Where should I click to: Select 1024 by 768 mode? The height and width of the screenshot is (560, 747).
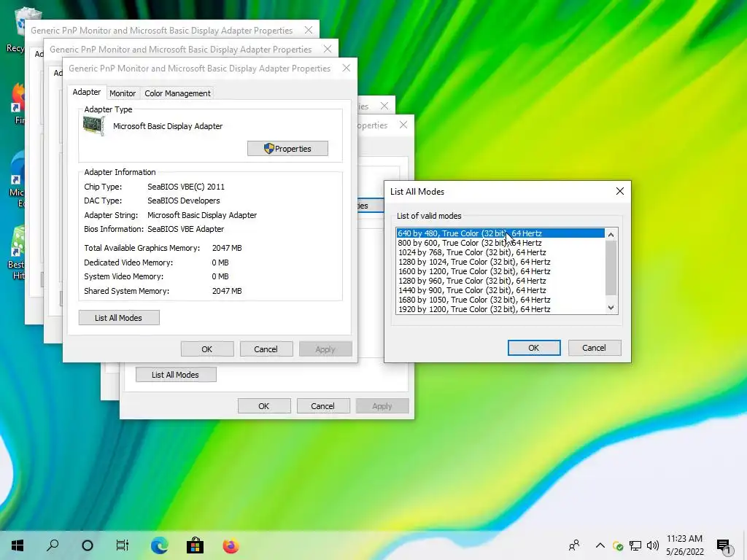coord(500,252)
